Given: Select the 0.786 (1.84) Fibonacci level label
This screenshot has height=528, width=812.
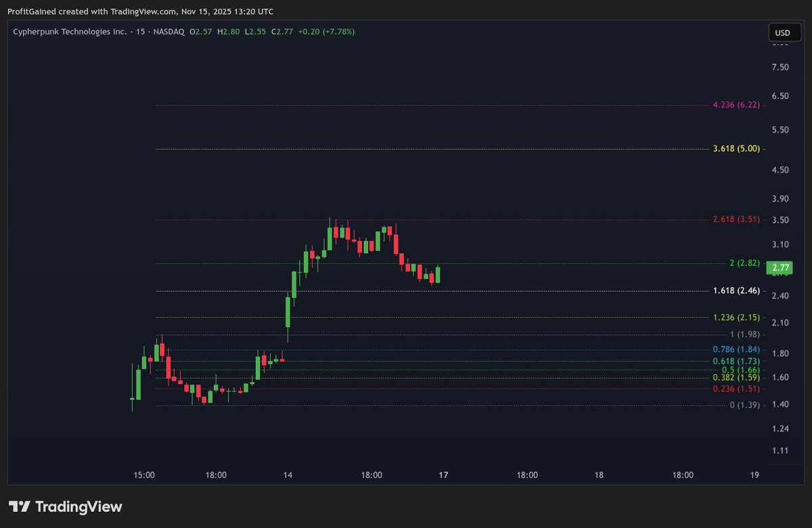Looking at the screenshot, I should click(736, 349).
